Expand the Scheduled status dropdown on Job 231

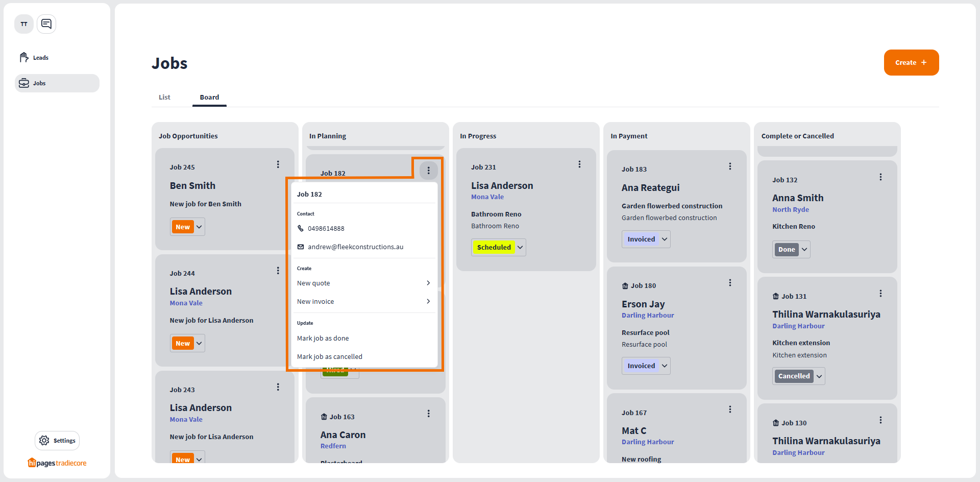(x=520, y=248)
